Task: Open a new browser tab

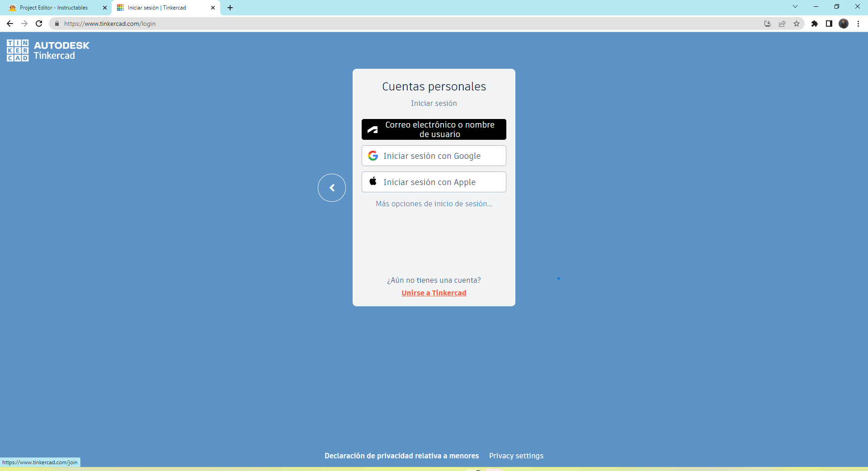Action: (230, 8)
